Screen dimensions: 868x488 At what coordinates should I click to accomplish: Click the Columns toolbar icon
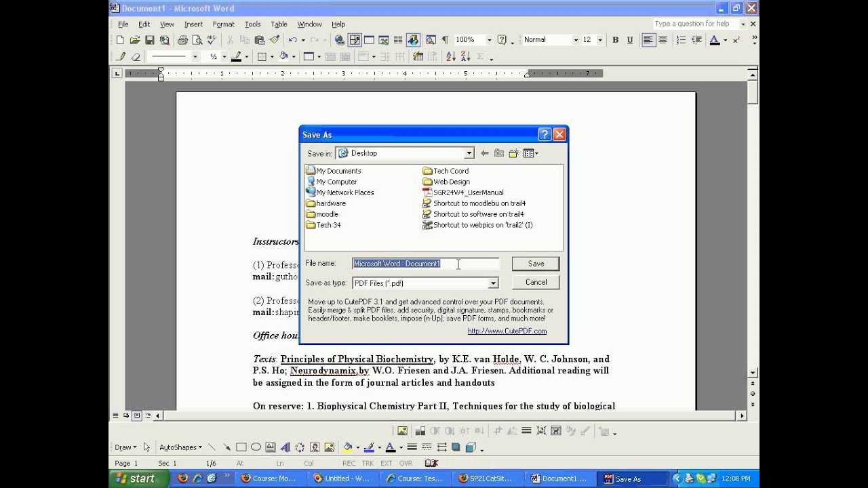[x=398, y=40]
